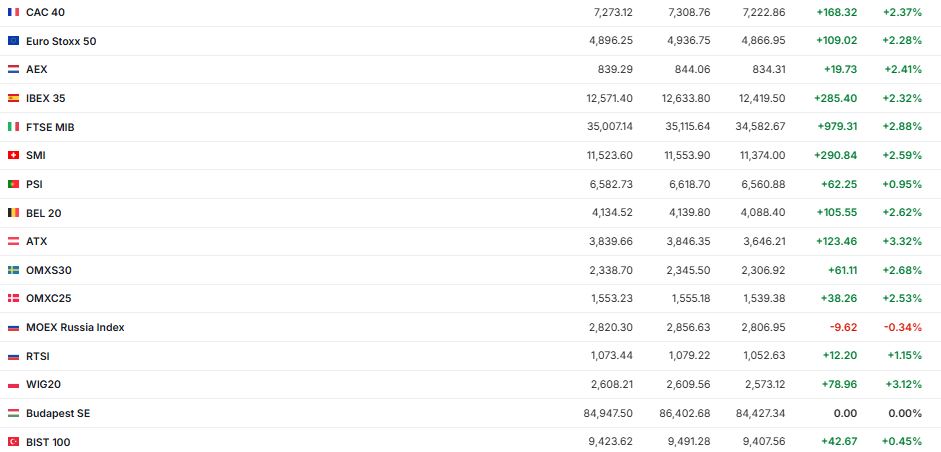Click the Spain flag next to IBEX 35
941x452 pixels.
coord(13,98)
